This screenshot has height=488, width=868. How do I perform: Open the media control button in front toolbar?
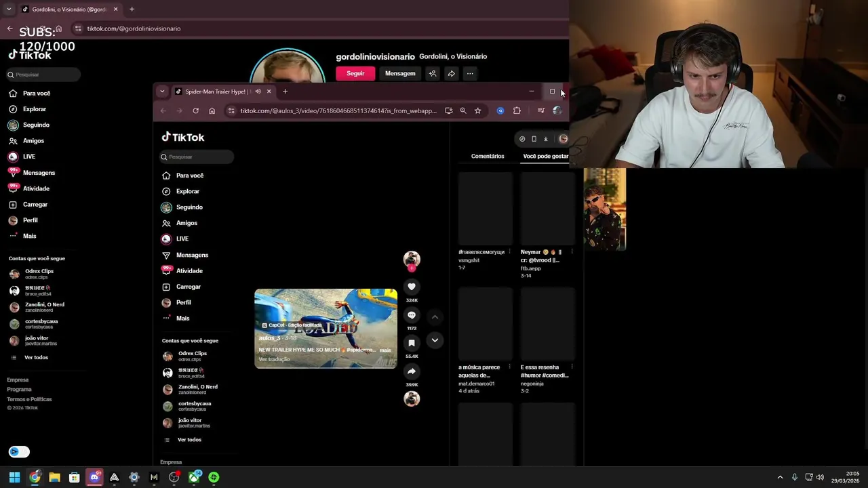point(540,110)
